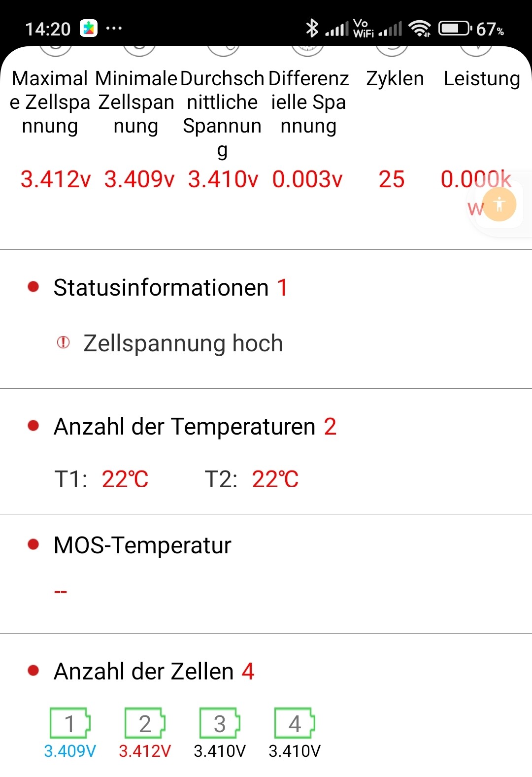Tap the cell 2 battery icon
Viewport: 532px width, 777px height.
(145, 723)
